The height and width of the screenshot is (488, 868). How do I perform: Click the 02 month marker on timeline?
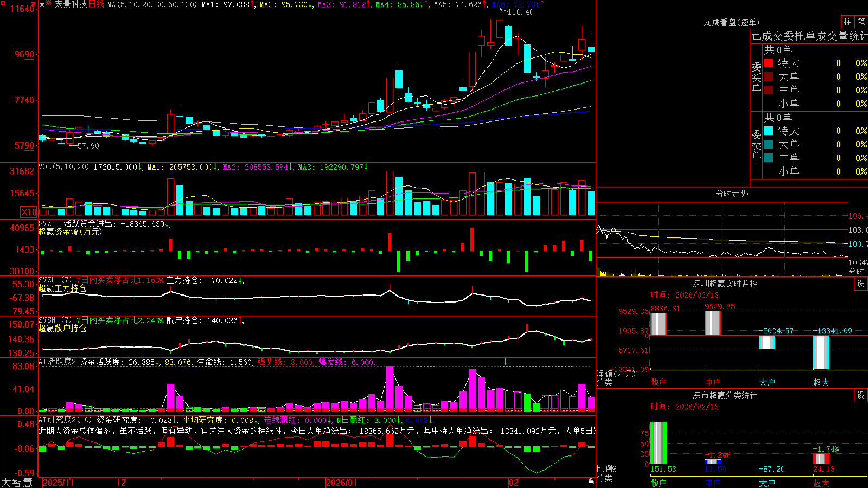pos(514,483)
